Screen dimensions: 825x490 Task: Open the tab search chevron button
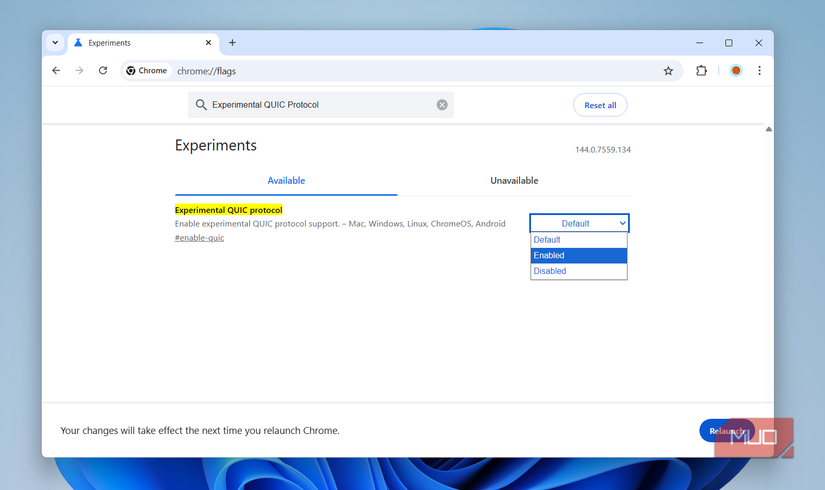(55, 43)
